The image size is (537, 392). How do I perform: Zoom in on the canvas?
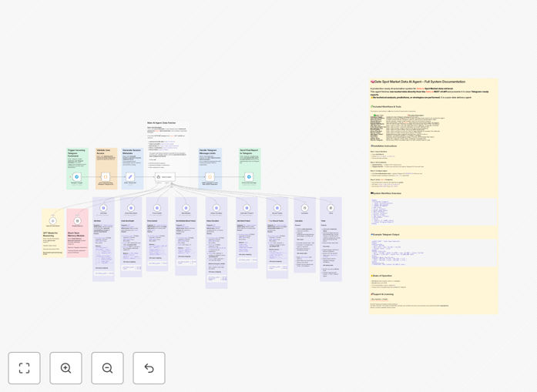(65, 368)
